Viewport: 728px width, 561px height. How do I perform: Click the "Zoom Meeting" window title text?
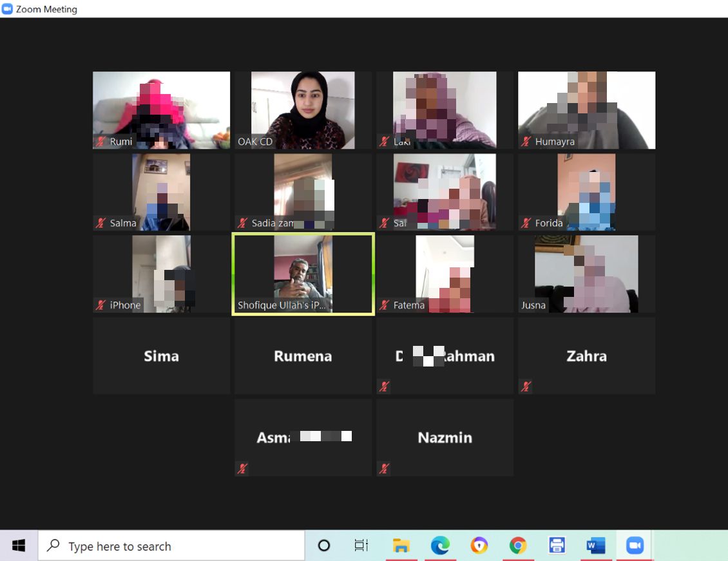point(46,9)
